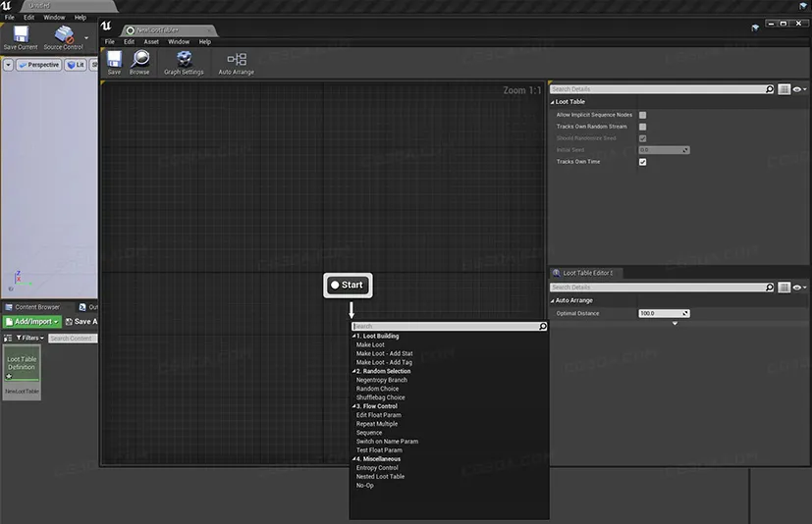This screenshot has width=812, height=524.
Task: Click magnifier icon in node search box
Action: (x=542, y=326)
